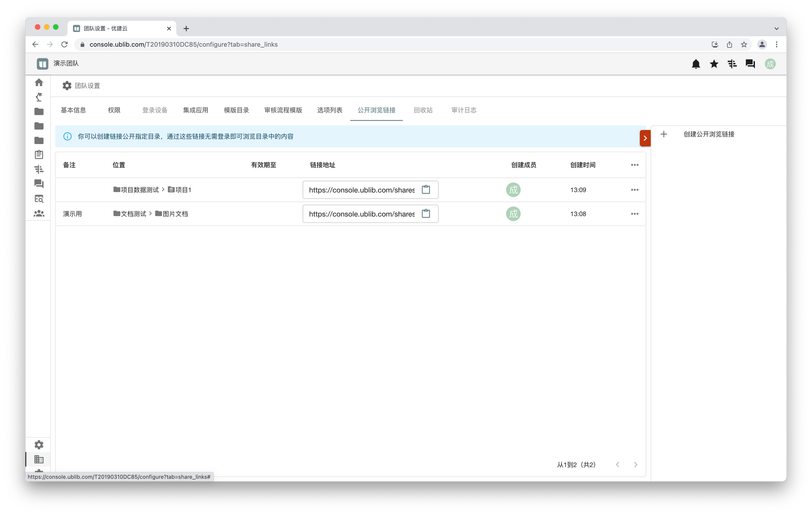Image resolution: width=812 pixels, height=515 pixels.
Task: Open the favorites star in app header
Action: [x=714, y=64]
